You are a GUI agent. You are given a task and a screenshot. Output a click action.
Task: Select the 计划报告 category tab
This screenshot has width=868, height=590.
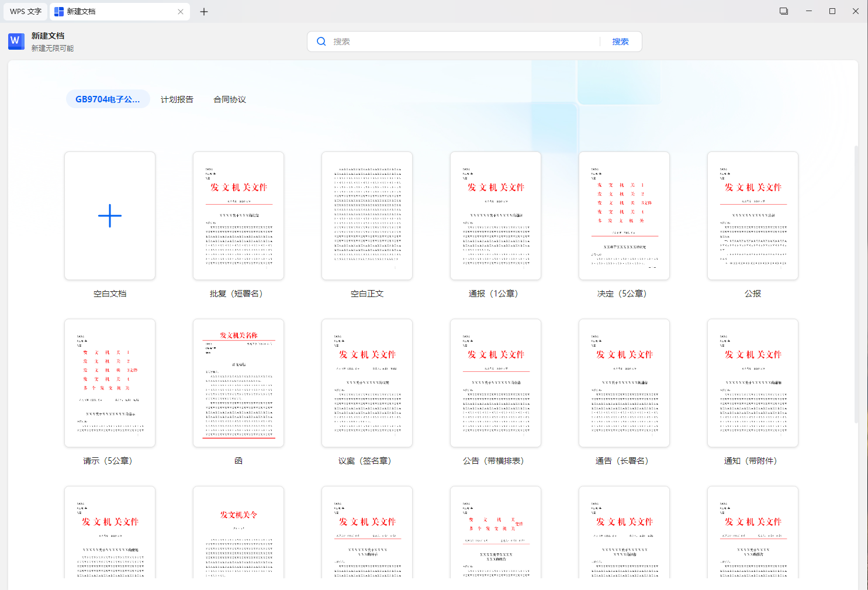177,99
